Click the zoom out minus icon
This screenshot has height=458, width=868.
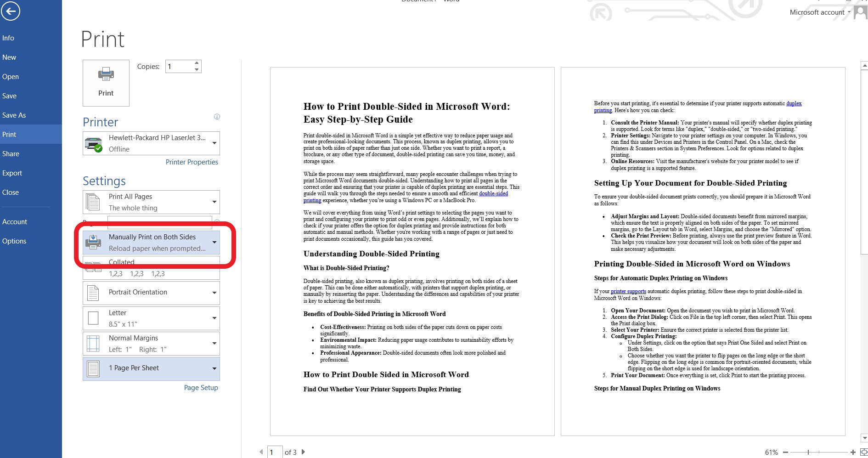pos(785,452)
